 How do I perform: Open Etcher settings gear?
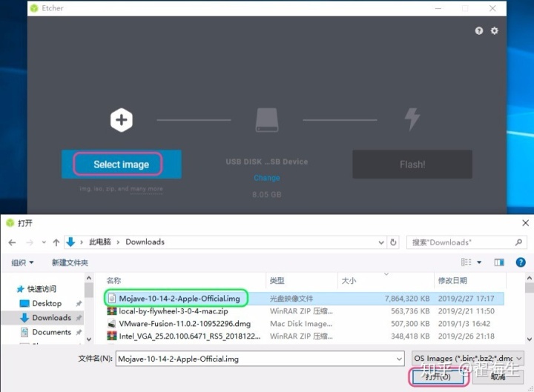[494, 30]
